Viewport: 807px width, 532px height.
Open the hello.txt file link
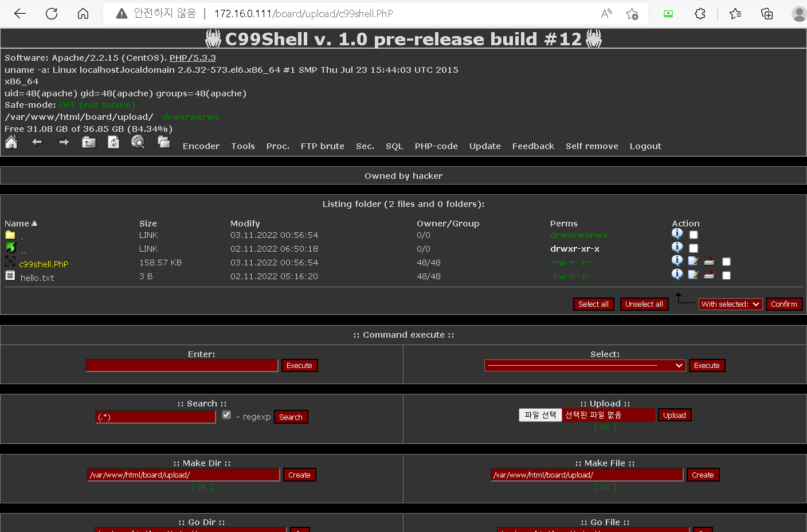[37, 278]
